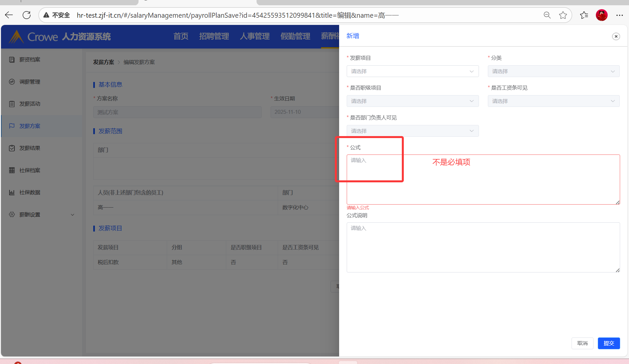Reload the page with the refresh icon
This screenshot has width=629, height=364.
point(27,15)
